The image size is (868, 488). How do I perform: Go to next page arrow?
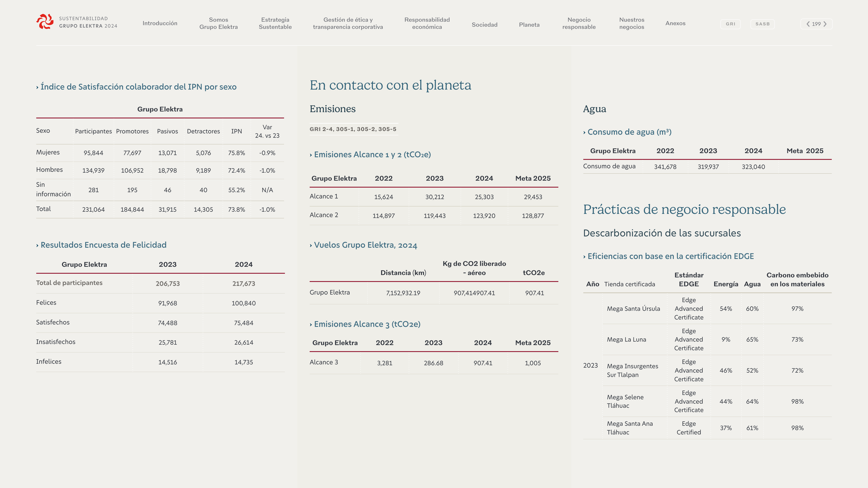click(x=825, y=24)
